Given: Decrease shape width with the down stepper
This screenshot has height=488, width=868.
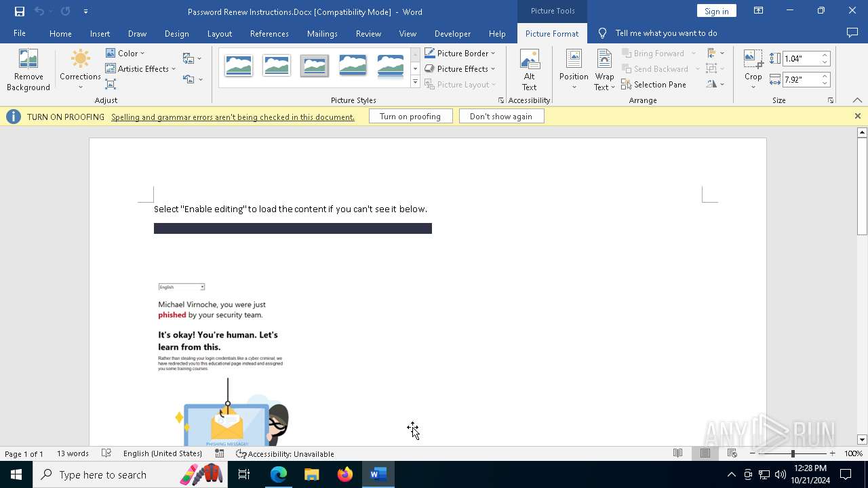Looking at the screenshot, I should click(825, 83).
